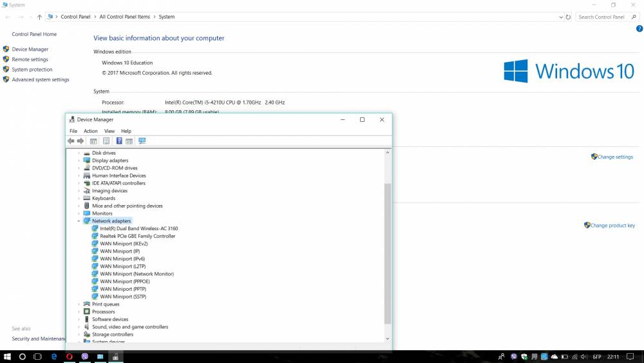Open the Action menu in Device Manager
The height and width of the screenshot is (363, 644).
91,131
